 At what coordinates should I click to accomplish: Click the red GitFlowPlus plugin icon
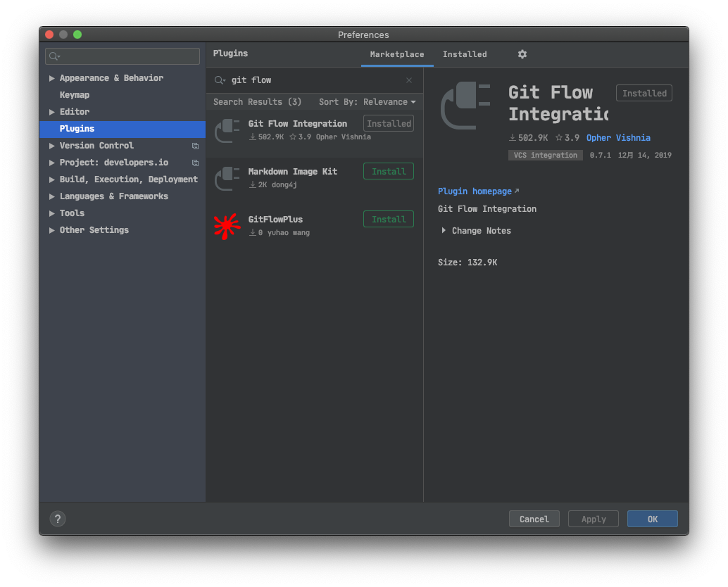(x=227, y=225)
